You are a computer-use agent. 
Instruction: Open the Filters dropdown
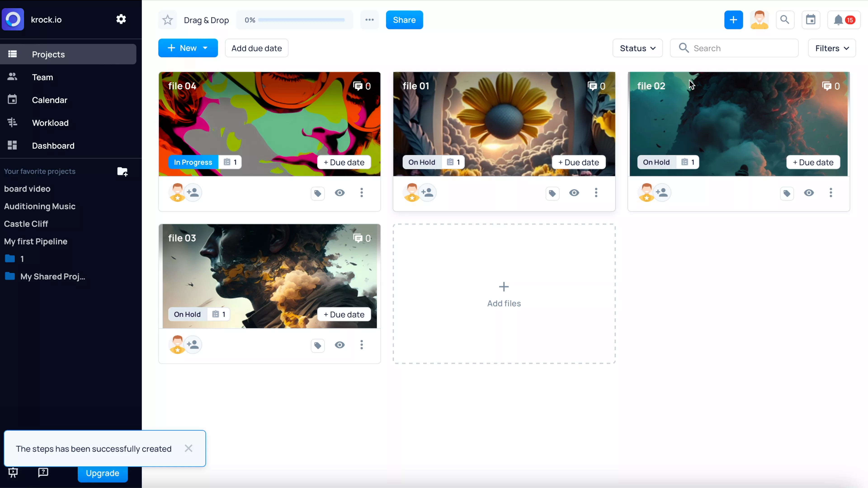832,48
